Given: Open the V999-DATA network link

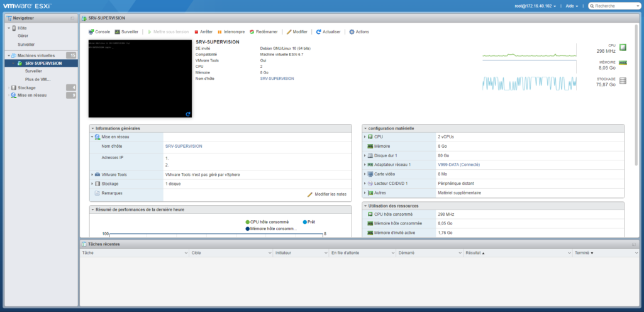Looking at the screenshot, I should [x=458, y=165].
